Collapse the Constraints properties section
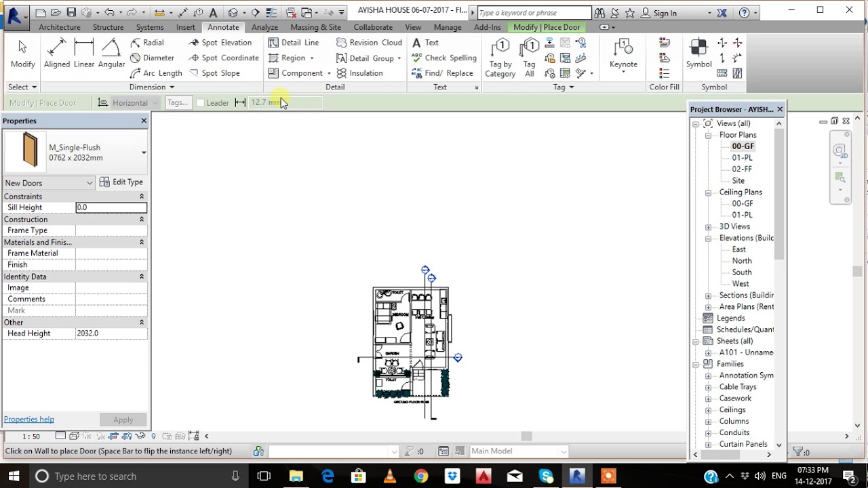Screen dimensions: 868x488 click(x=142, y=197)
